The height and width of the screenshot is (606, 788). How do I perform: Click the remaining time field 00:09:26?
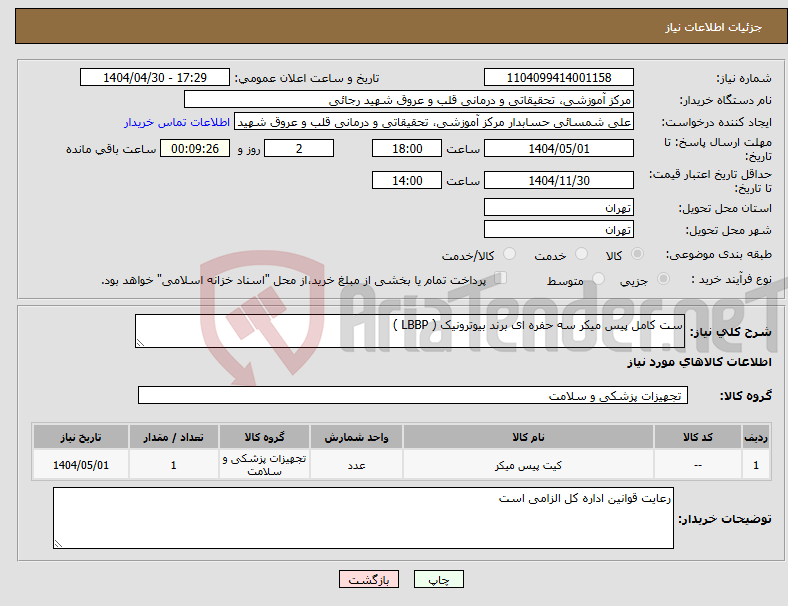[195, 149]
